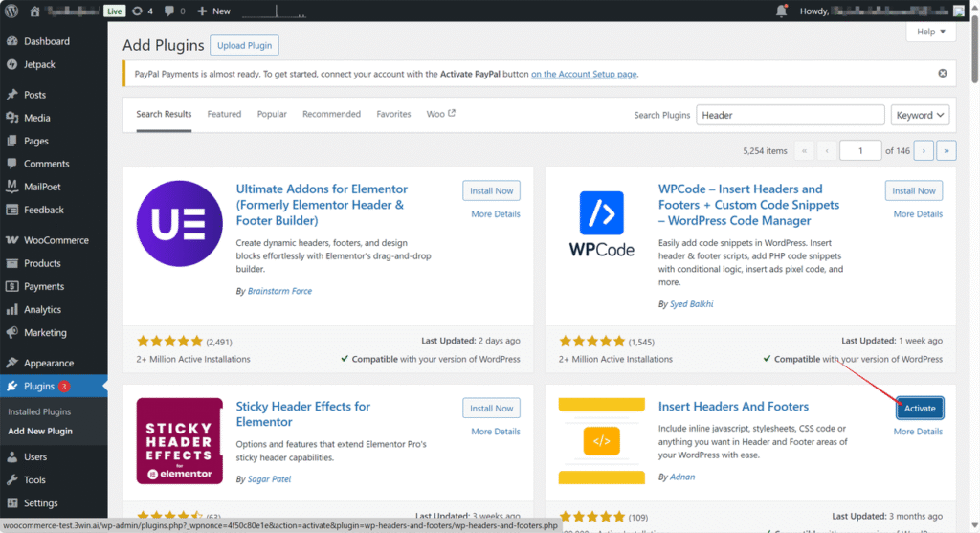
Task: Switch to the Featured tab
Action: pyautogui.click(x=224, y=114)
